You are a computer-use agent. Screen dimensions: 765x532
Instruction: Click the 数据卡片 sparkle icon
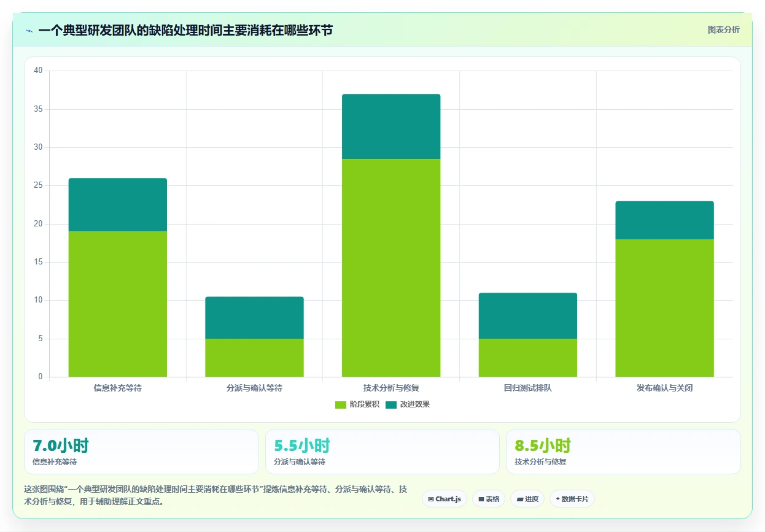557,499
